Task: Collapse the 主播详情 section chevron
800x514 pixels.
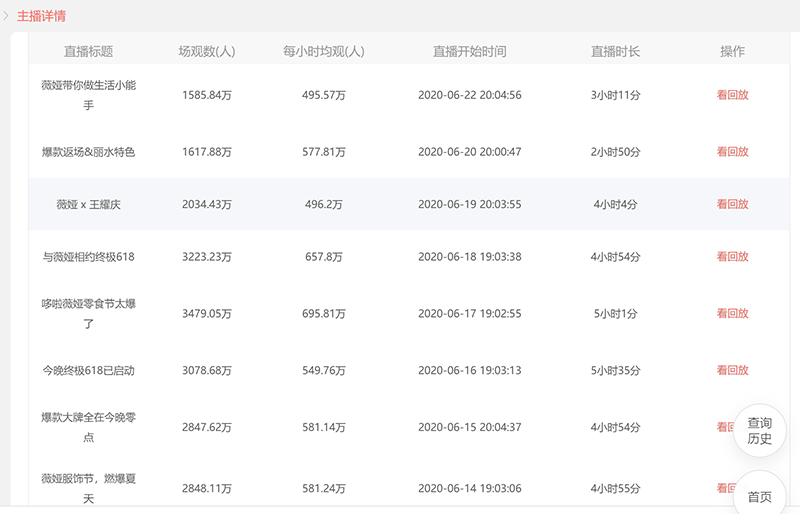Action: pos(6,16)
